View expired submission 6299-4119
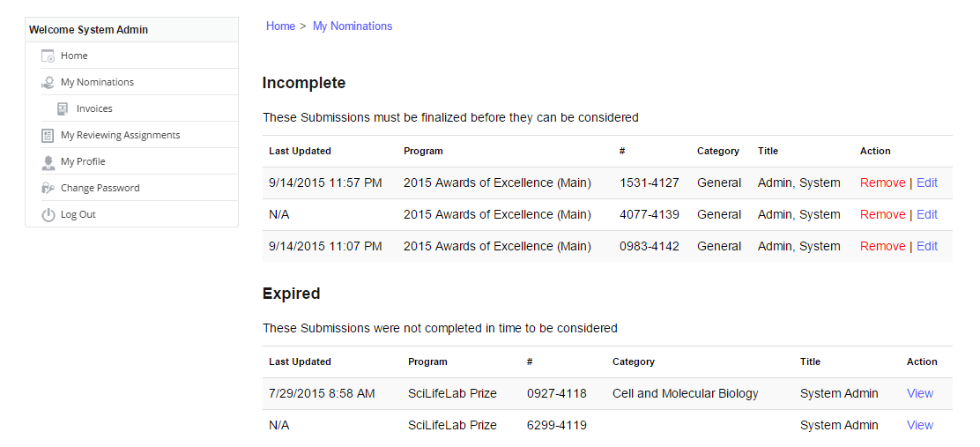Viewport: 980px width, 447px height. tap(920, 425)
